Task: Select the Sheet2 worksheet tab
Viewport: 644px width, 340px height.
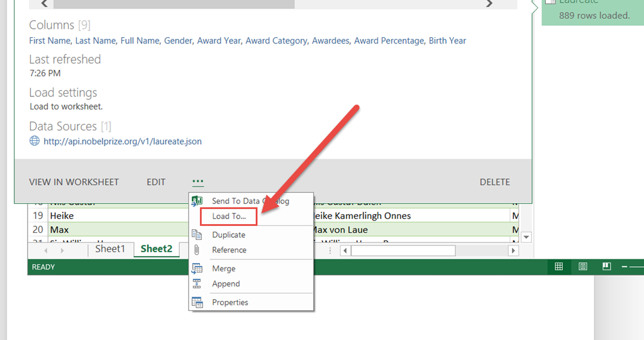Action: (x=156, y=249)
